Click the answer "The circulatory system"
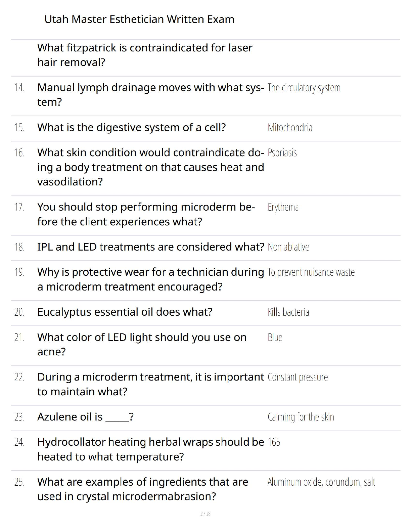Screen dimensions: 411x532 [x=304, y=88]
